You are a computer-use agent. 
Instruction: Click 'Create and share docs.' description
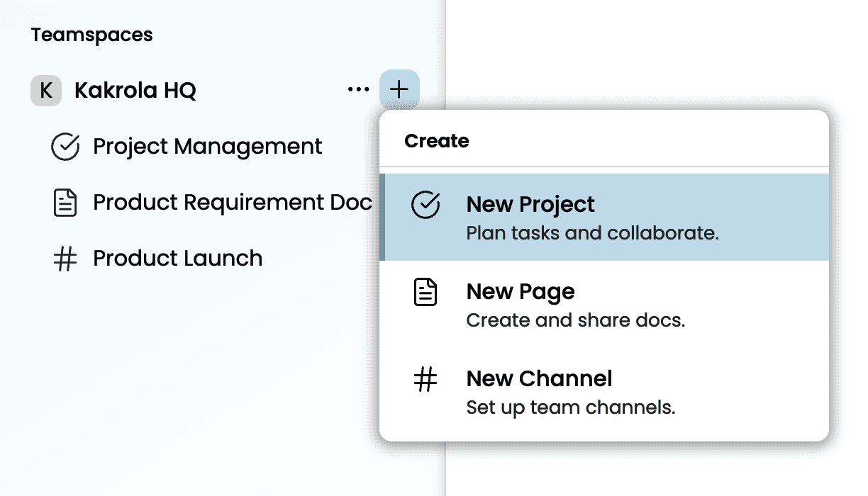(x=575, y=320)
